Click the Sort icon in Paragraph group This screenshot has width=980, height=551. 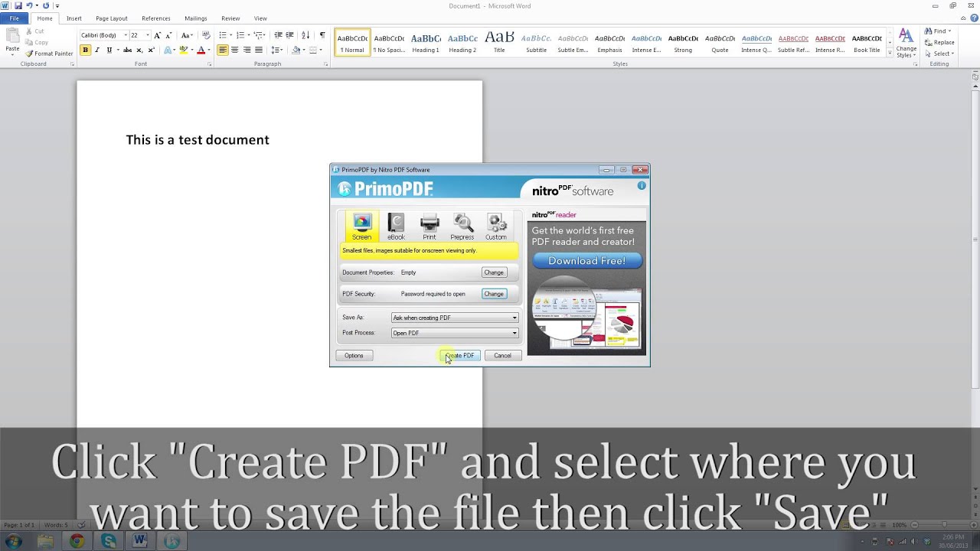(x=305, y=35)
